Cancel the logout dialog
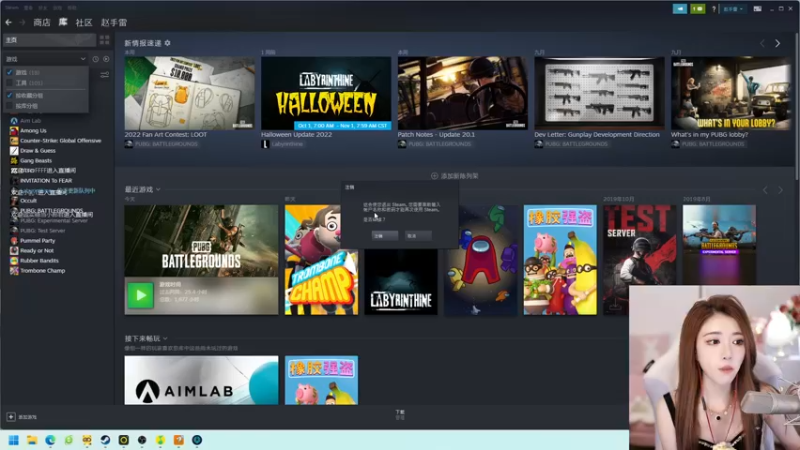Image resolution: width=800 pixels, height=450 pixels. point(418,236)
